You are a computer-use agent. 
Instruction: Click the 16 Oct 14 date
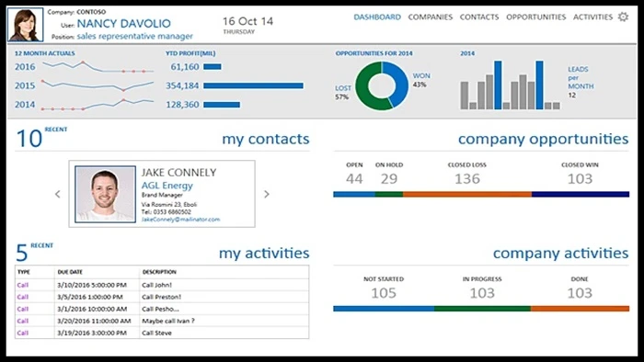[x=247, y=21]
